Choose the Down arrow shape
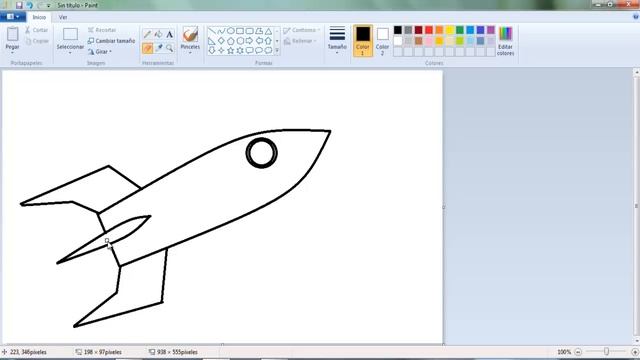The height and width of the screenshot is (360, 640). (211, 50)
